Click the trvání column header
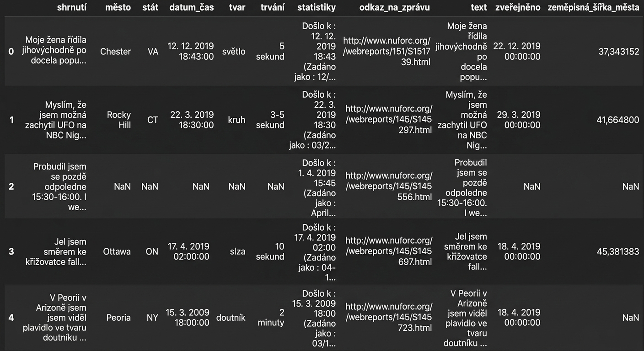The height and width of the screenshot is (351, 644). [272, 7]
